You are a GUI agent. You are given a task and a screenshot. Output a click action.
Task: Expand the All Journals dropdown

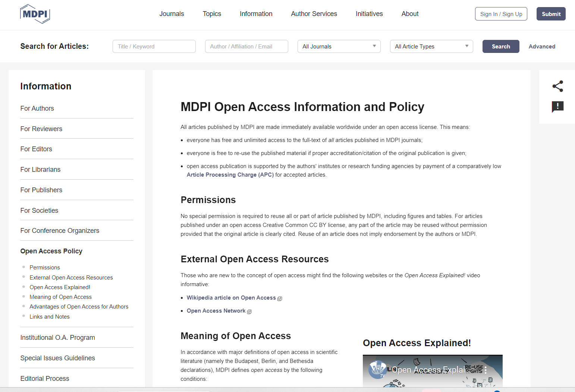click(x=339, y=47)
